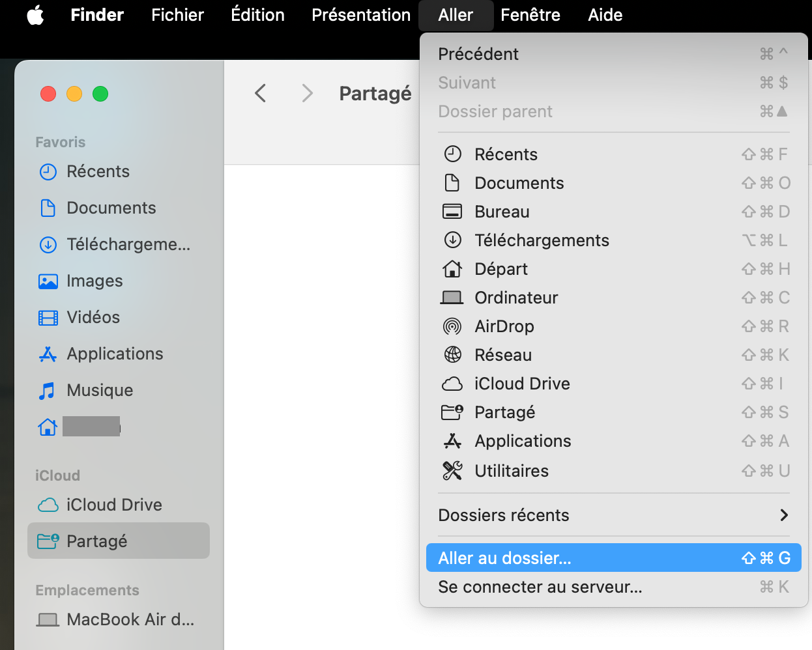This screenshot has height=650, width=812.
Task: Close the Finder window with red button
Action: tap(48, 94)
